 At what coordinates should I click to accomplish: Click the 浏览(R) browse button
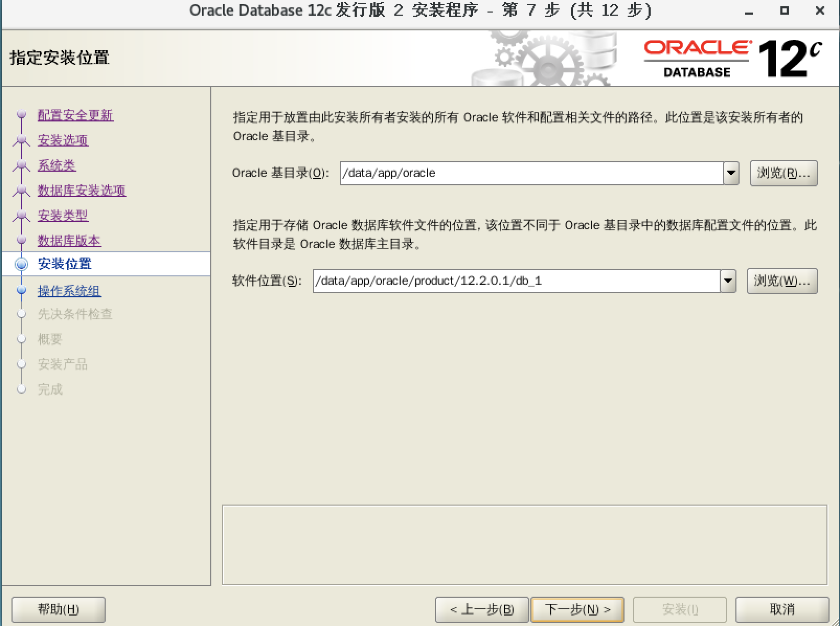(784, 173)
